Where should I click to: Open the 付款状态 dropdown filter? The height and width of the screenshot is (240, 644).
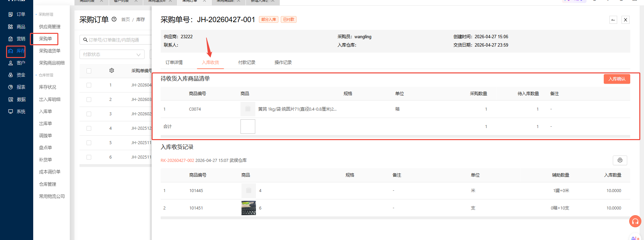tap(112, 54)
